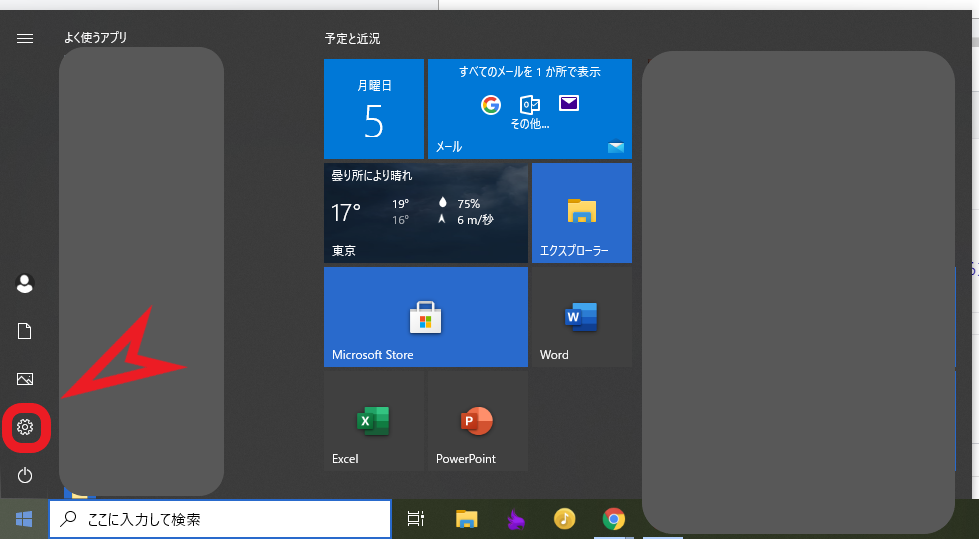
Task: Open the user account icon
Action: pyautogui.click(x=24, y=284)
